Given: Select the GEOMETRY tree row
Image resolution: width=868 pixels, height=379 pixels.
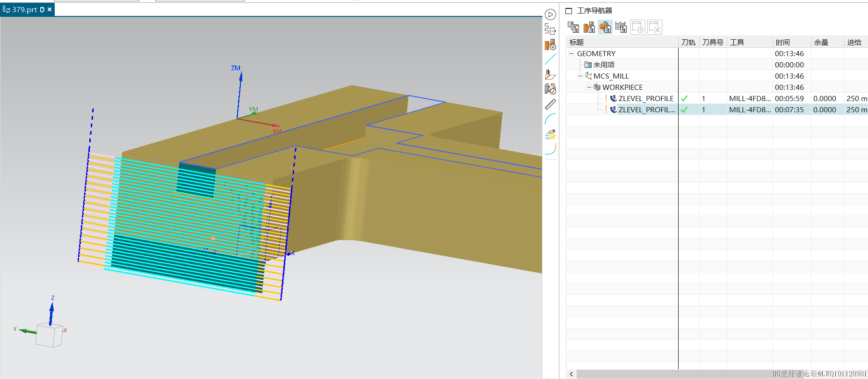Looking at the screenshot, I should pyautogui.click(x=717, y=53).
